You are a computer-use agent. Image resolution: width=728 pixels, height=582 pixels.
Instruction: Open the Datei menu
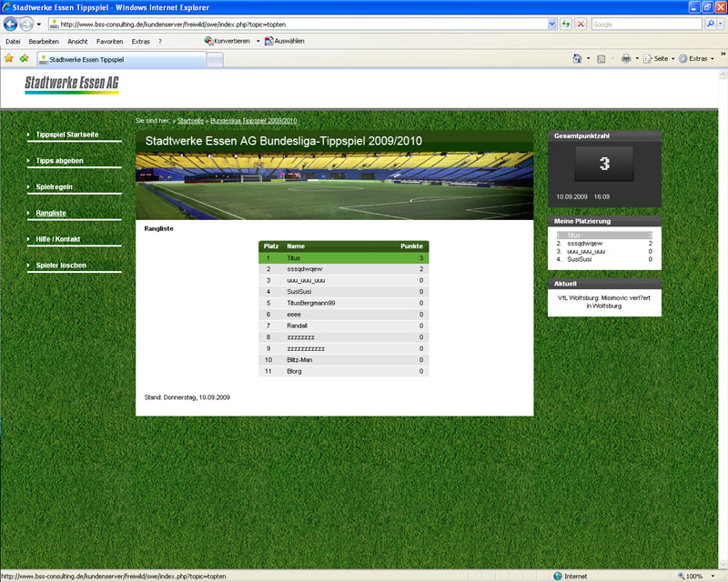[x=13, y=41]
